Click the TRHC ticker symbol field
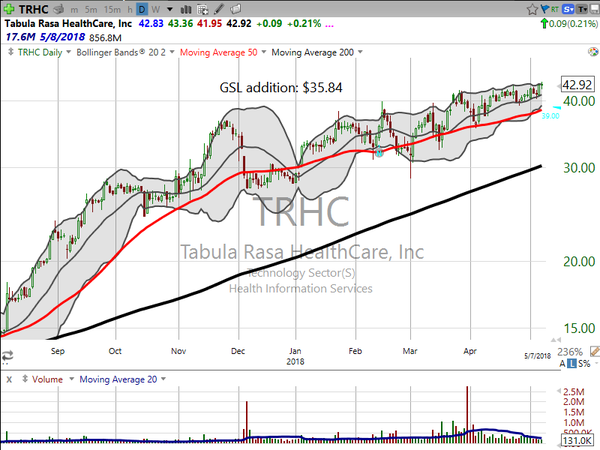 click(x=33, y=9)
